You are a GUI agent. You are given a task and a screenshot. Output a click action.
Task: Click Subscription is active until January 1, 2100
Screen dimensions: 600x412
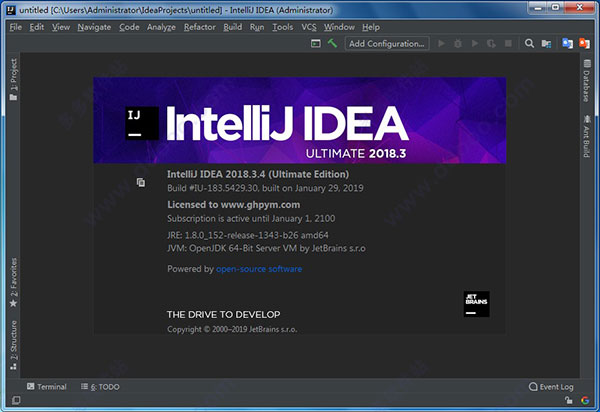tap(251, 218)
